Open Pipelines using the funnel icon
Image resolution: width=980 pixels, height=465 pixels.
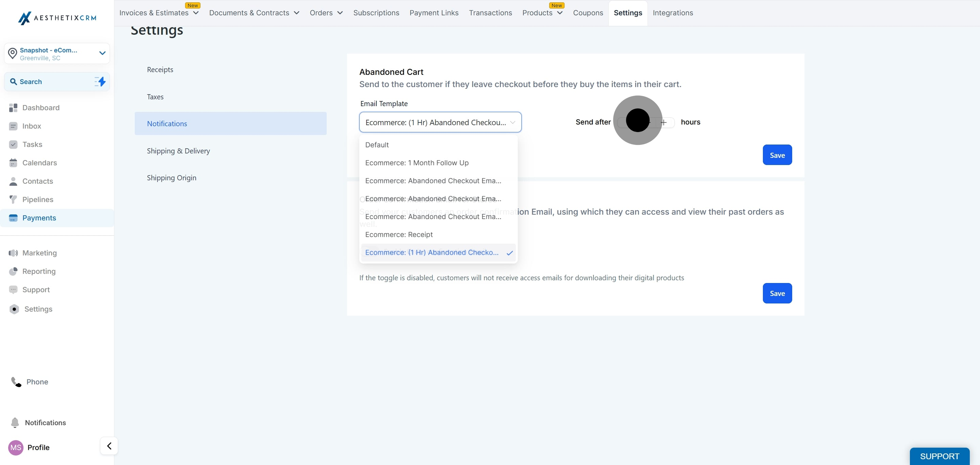(13, 199)
